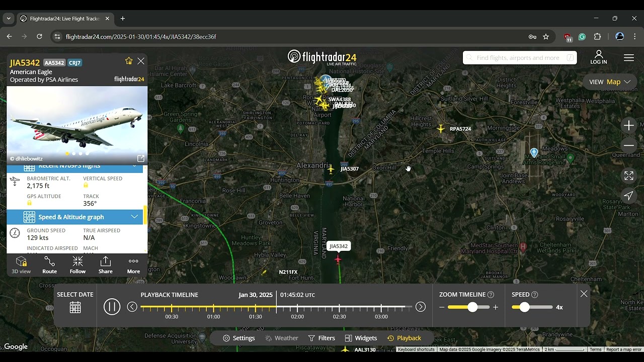The height and width of the screenshot is (362, 644).
Task: Select the Playback tab
Action: (x=404, y=338)
